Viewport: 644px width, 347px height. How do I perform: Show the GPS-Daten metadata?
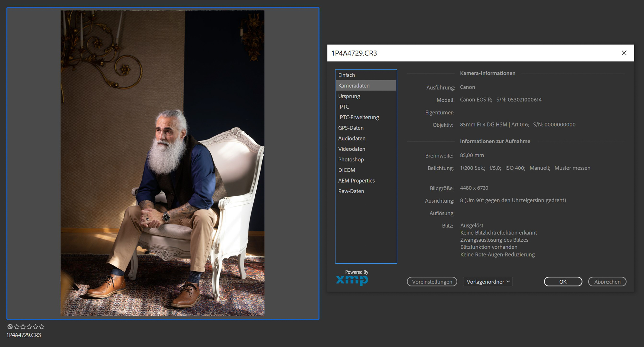(351, 128)
